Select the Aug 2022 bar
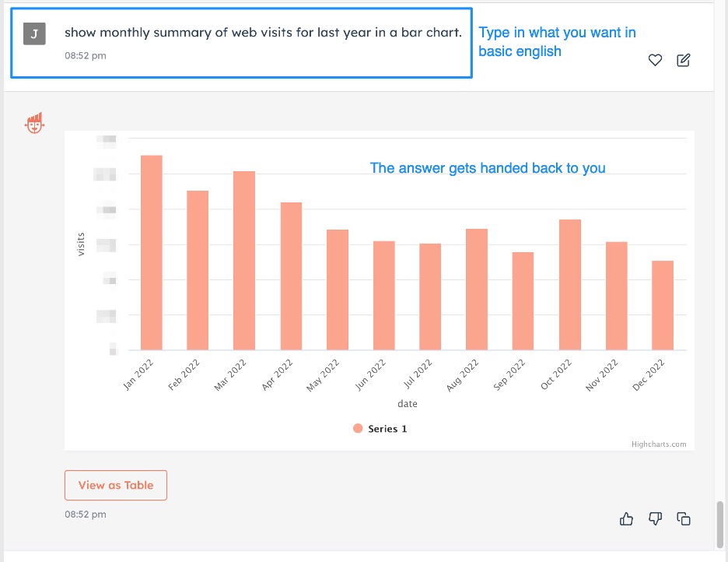This screenshot has width=728, height=562. pyautogui.click(x=477, y=290)
